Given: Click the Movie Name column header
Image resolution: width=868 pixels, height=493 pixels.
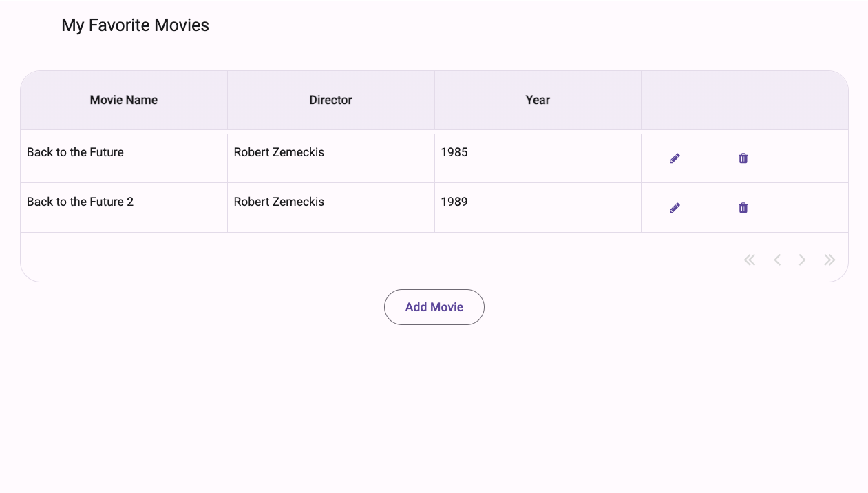Looking at the screenshot, I should point(123,99).
